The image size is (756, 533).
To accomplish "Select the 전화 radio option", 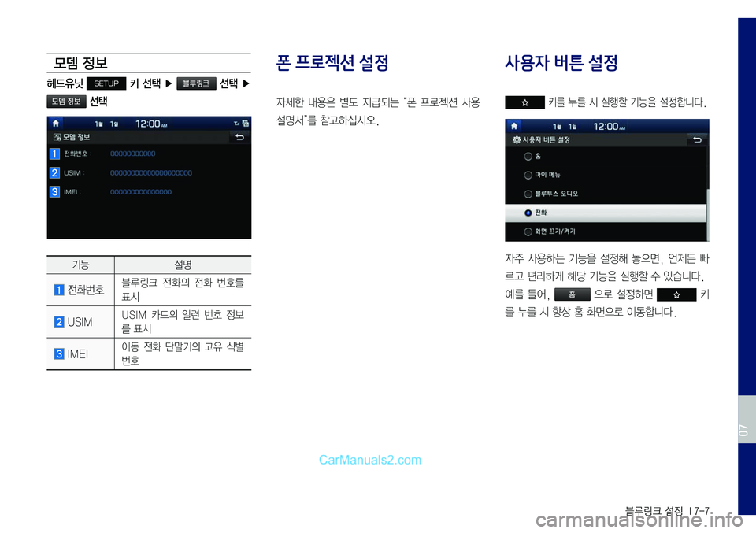I will (x=528, y=213).
